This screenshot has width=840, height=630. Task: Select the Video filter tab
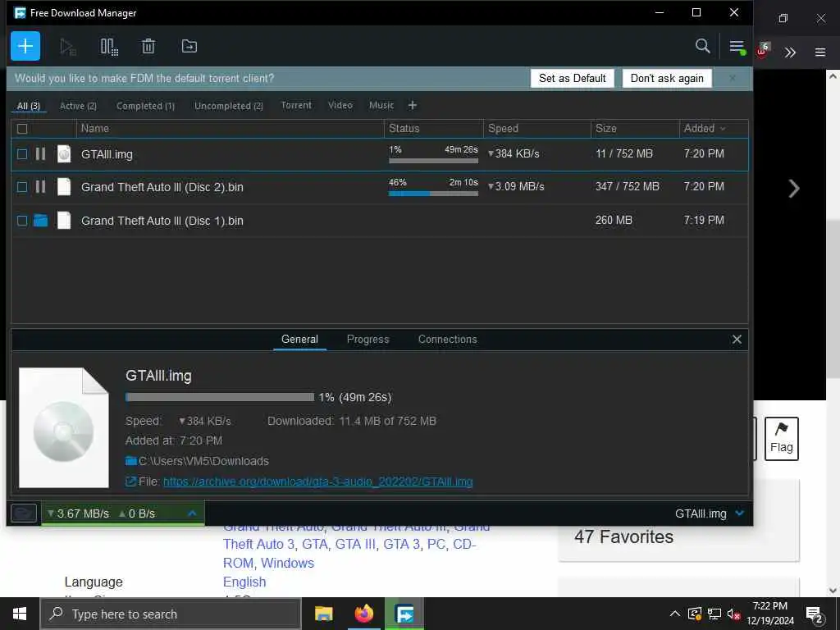(340, 106)
